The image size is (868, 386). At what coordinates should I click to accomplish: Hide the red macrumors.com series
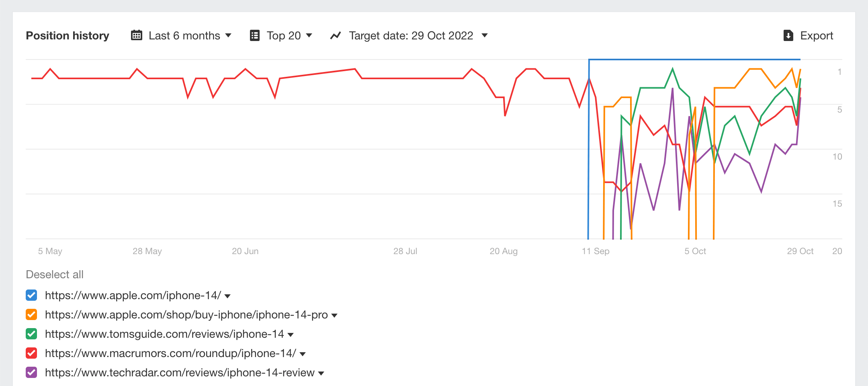click(x=31, y=353)
